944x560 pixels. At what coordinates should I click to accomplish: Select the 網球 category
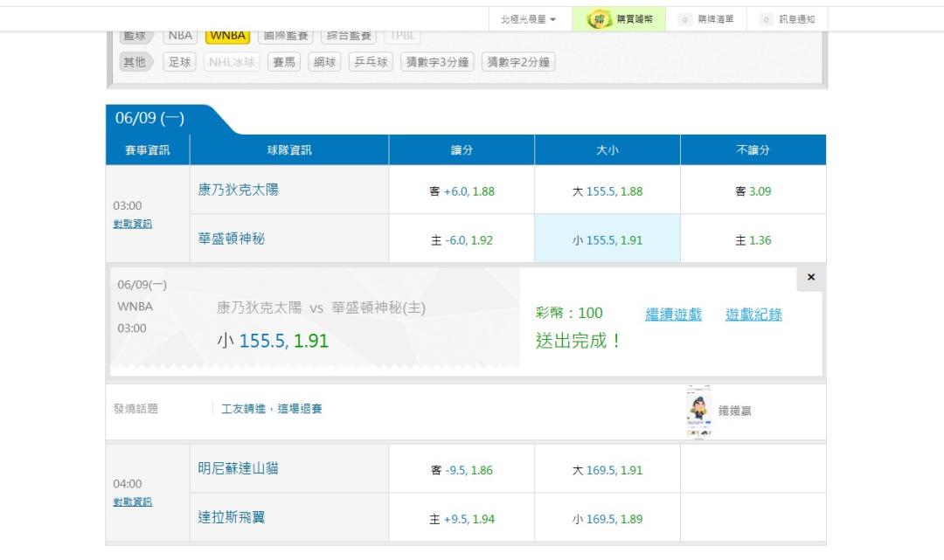324,62
